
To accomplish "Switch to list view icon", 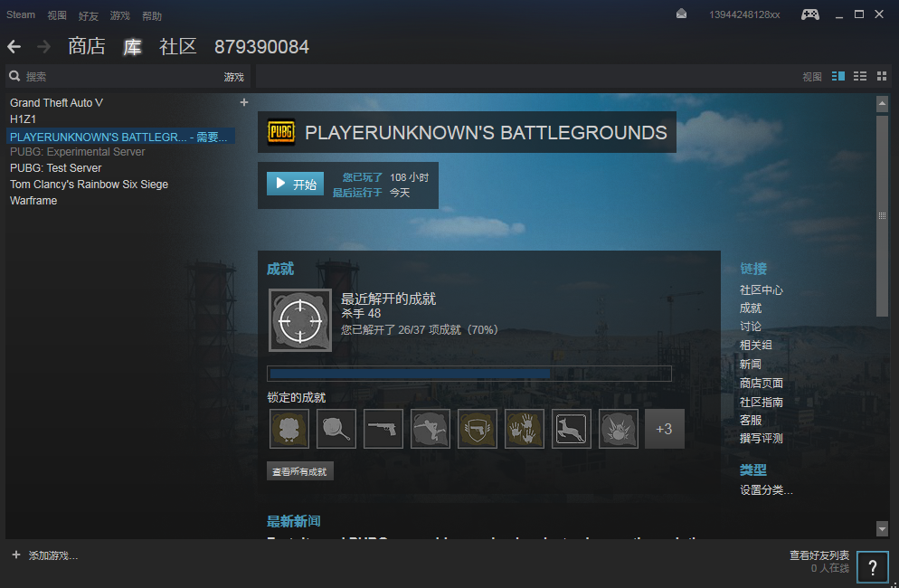I will point(859,76).
